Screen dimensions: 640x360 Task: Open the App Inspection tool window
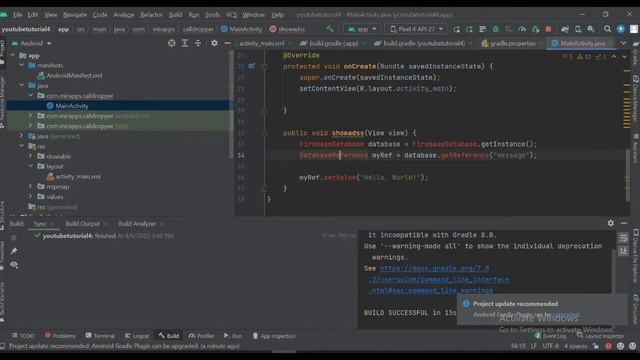pyautogui.click(x=274, y=336)
